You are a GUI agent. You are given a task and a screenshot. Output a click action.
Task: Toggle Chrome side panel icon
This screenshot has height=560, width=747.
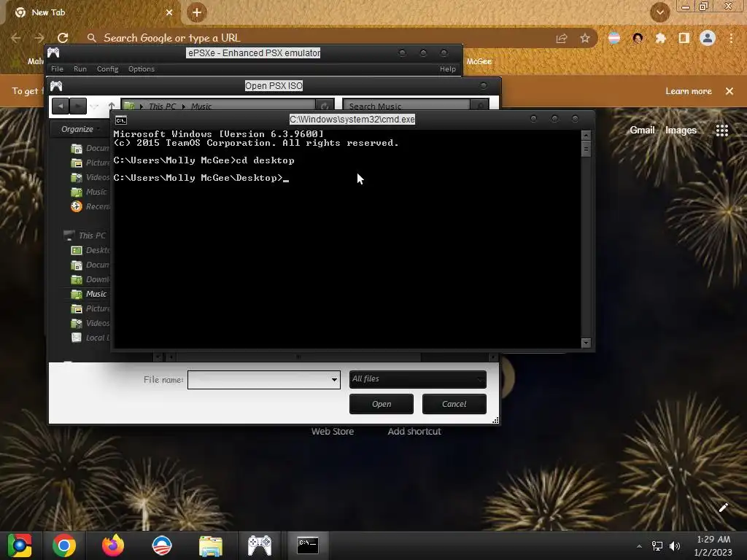[x=684, y=38]
